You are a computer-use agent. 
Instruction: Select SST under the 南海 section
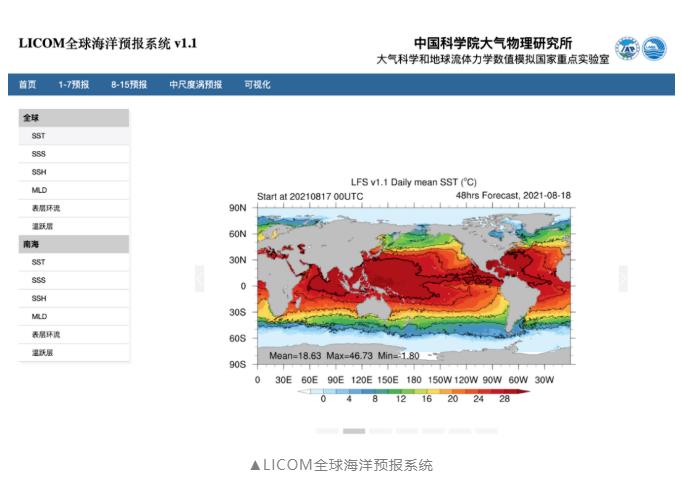coord(74,262)
